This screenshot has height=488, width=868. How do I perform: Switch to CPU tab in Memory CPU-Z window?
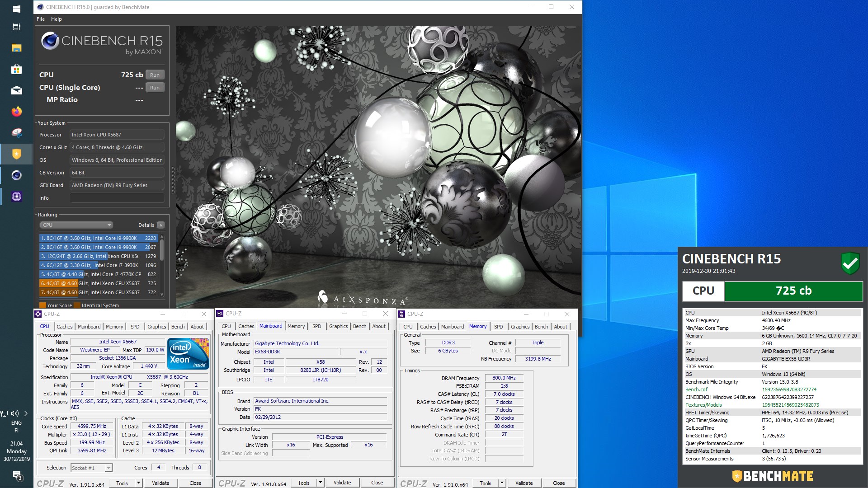coord(408,327)
